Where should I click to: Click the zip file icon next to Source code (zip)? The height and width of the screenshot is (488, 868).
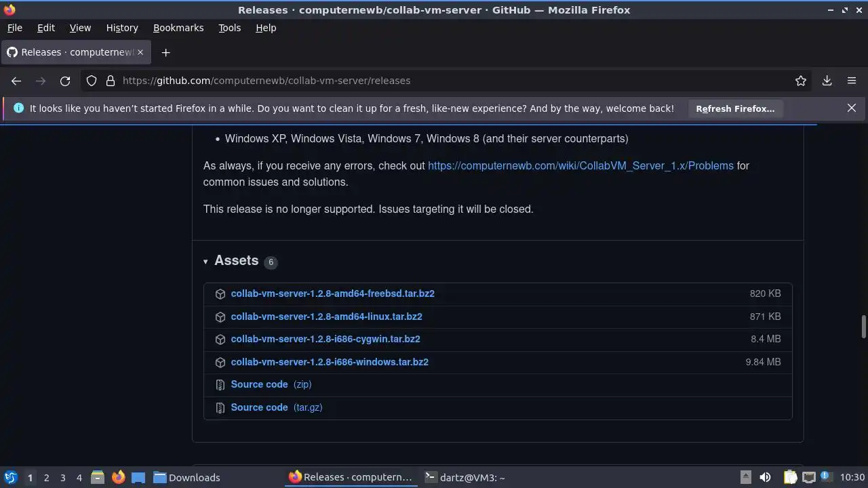tap(220, 385)
